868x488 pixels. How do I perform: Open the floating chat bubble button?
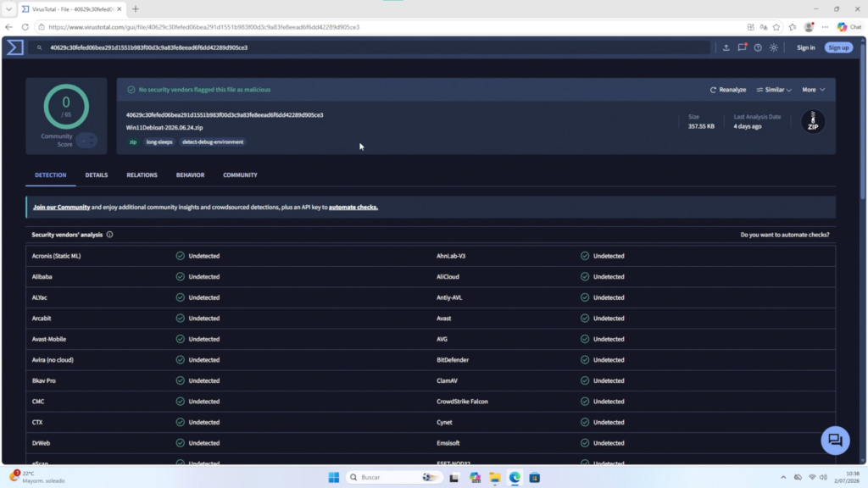click(x=835, y=441)
